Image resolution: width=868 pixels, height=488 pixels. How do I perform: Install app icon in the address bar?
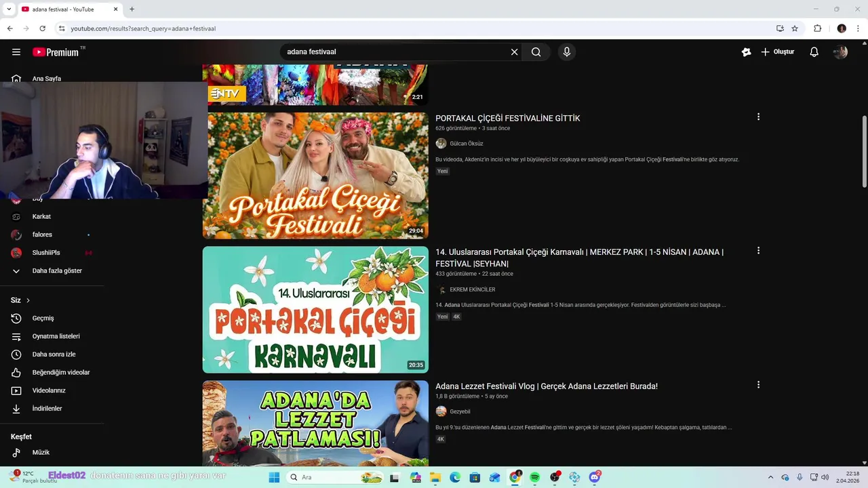pyautogui.click(x=780, y=28)
